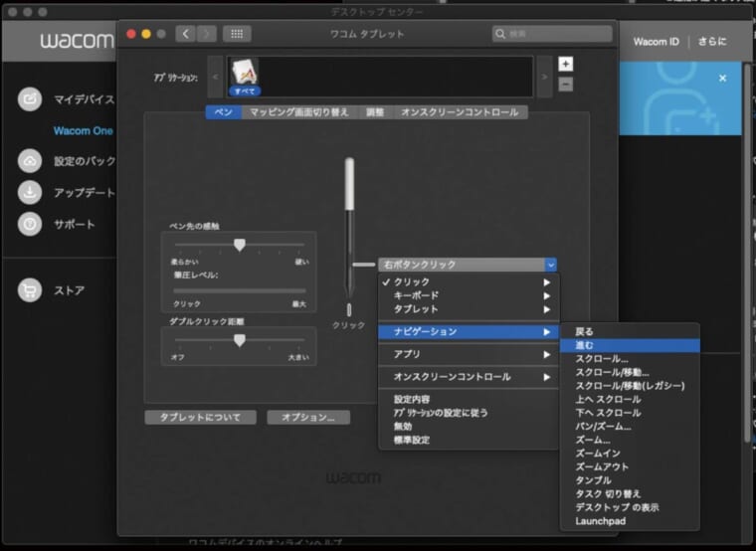
Task: Choose ズームアウト option
Action: [x=630, y=466]
